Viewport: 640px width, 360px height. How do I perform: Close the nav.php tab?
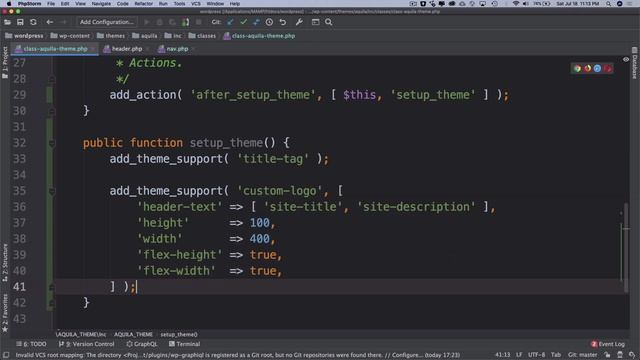(x=193, y=49)
